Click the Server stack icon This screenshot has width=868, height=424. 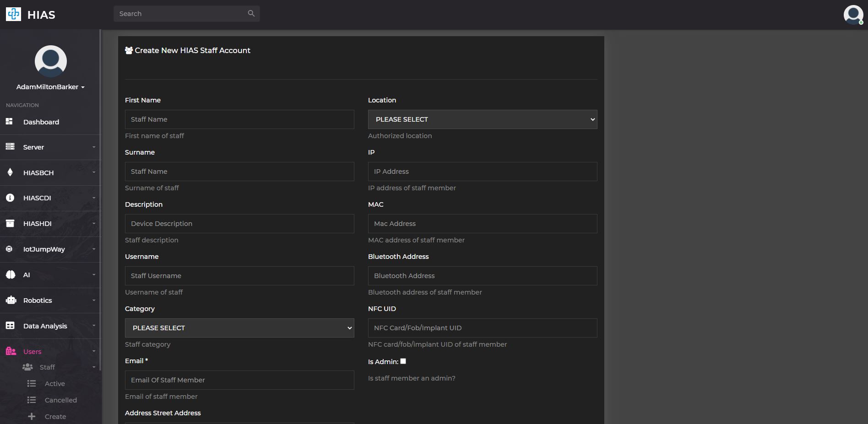point(10,146)
